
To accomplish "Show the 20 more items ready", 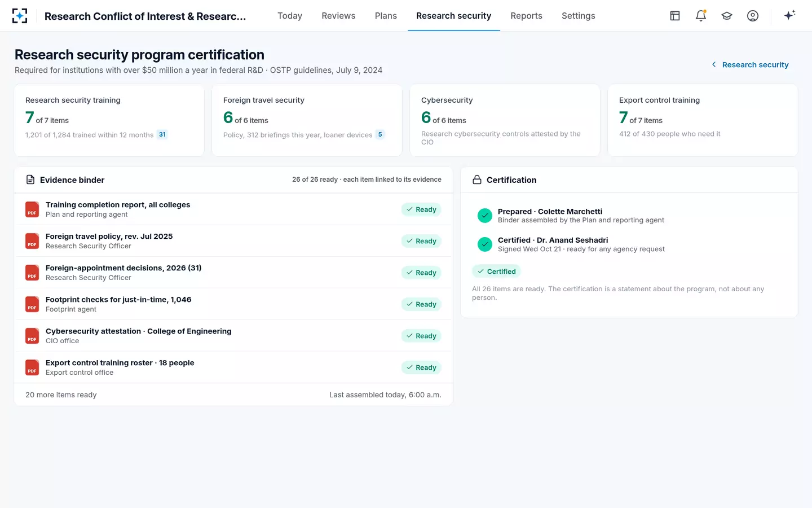I will [x=61, y=395].
